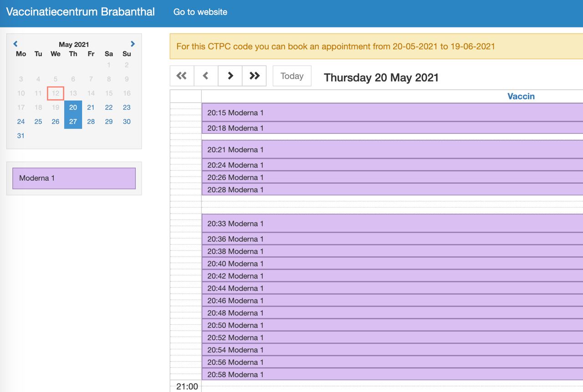This screenshot has height=392, width=583.
Task: Book the 20:48 Moderna 1 slot
Action: coord(392,313)
